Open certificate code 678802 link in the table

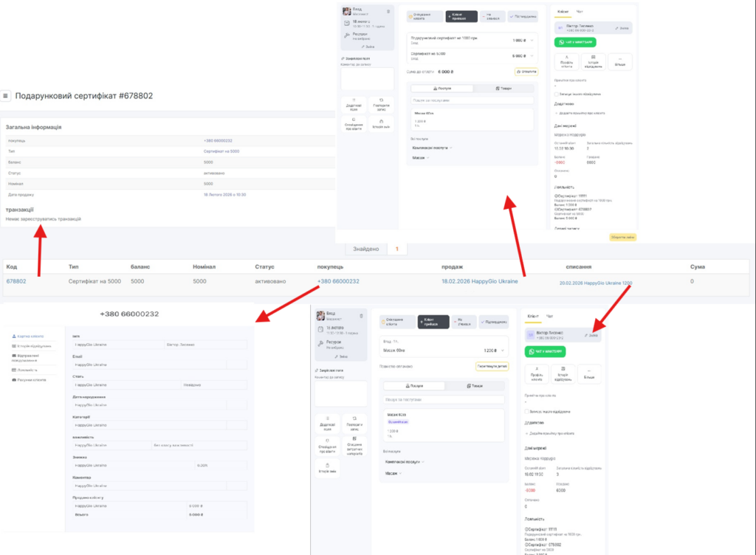tap(16, 281)
